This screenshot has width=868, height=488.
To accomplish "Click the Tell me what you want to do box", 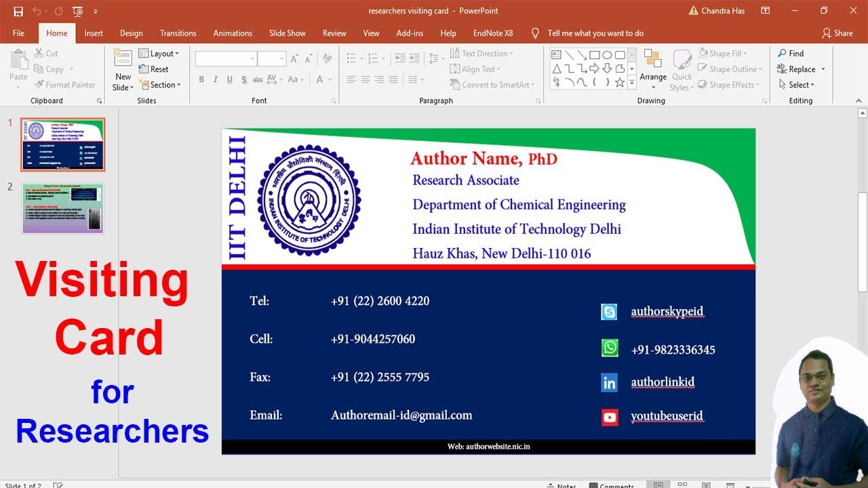I will [595, 33].
